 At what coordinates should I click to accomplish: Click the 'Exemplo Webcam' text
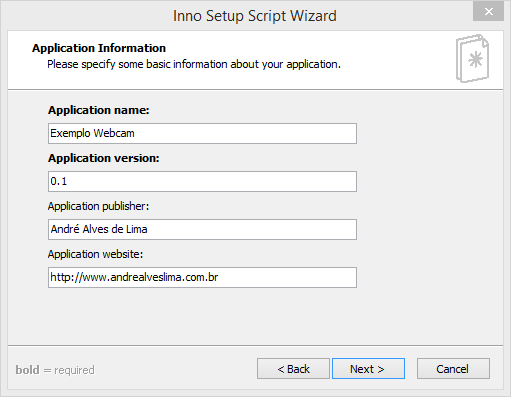(92, 133)
